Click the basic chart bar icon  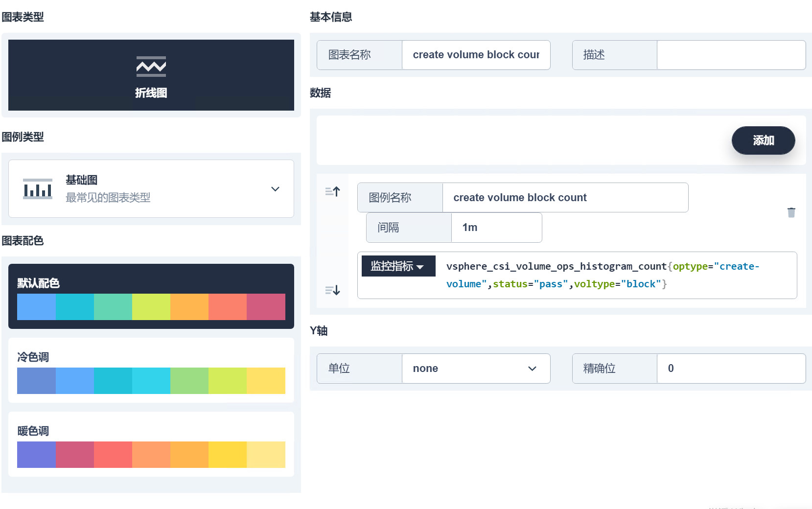[x=38, y=188]
